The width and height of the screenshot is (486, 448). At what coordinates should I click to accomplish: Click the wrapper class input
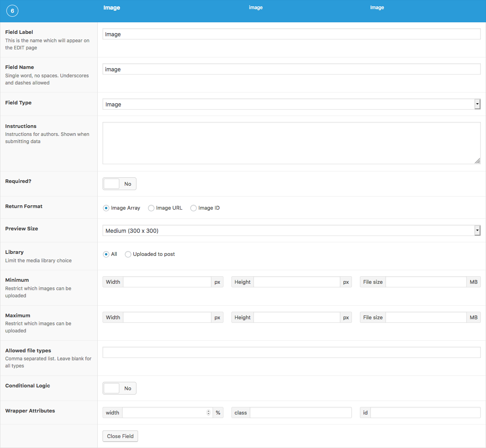click(300, 413)
